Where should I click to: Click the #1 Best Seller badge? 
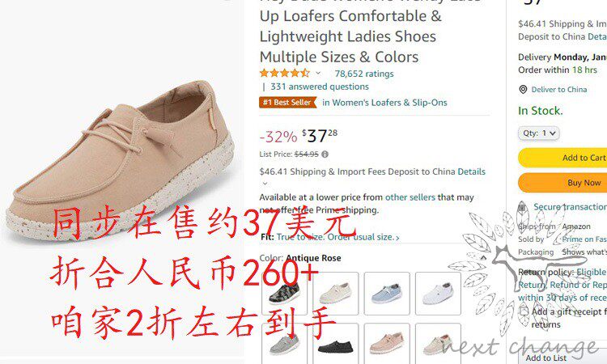click(288, 103)
